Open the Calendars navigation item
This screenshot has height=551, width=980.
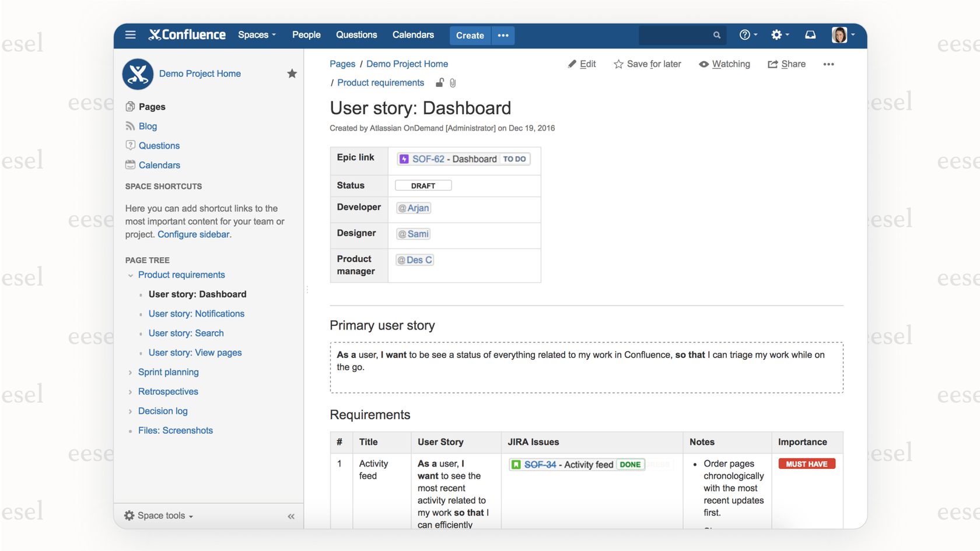tap(413, 35)
